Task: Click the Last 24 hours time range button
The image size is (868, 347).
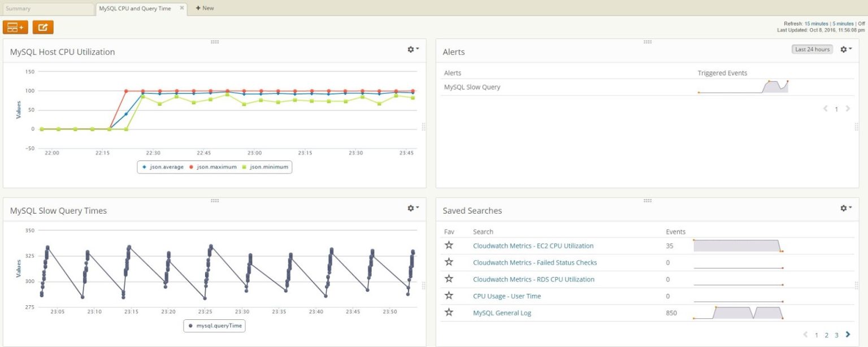Action: coord(812,49)
